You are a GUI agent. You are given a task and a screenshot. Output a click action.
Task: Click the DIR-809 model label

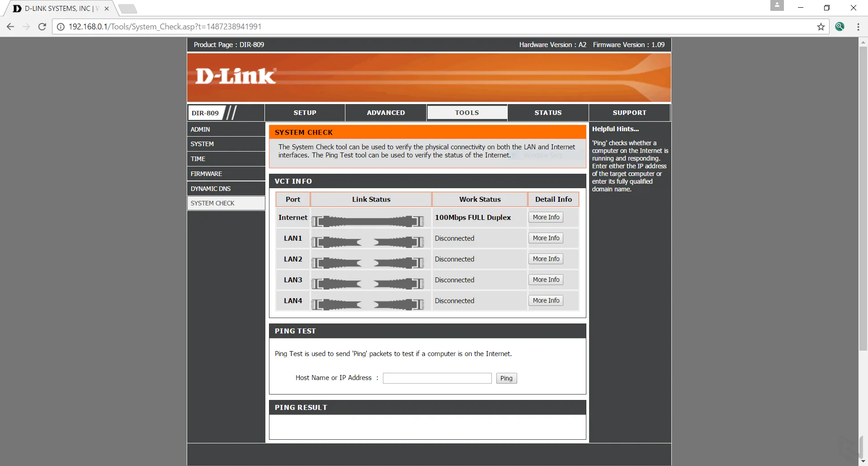coord(205,113)
